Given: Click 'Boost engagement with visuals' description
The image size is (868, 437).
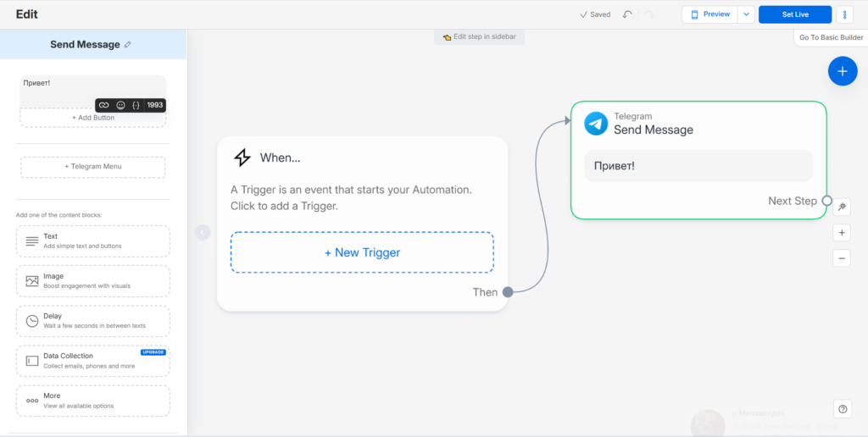Looking at the screenshot, I should pos(87,286).
